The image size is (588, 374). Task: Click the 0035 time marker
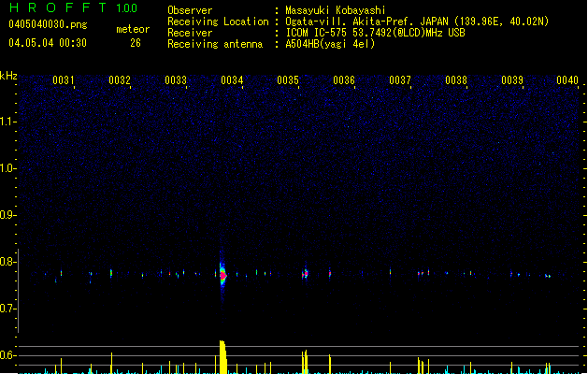click(x=288, y=80)
